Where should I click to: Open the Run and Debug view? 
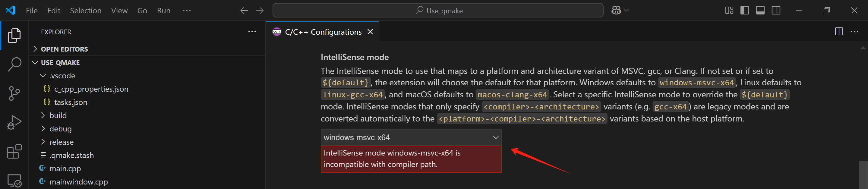pos(14,122)
